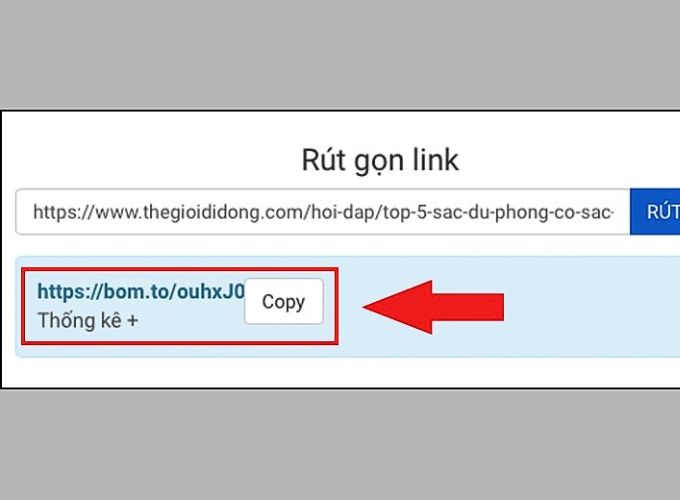680x500 pixels.
Task: Click the Copy button
Action: click(284, 301)
